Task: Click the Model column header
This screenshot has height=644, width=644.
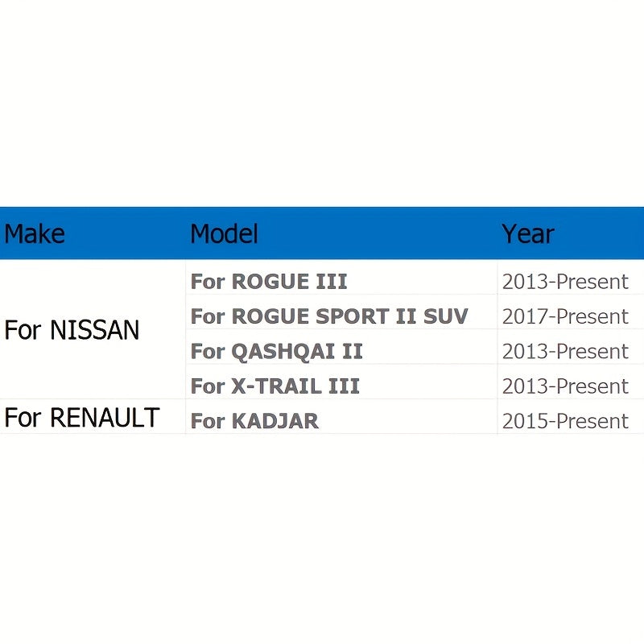Action: pos(224,234)
